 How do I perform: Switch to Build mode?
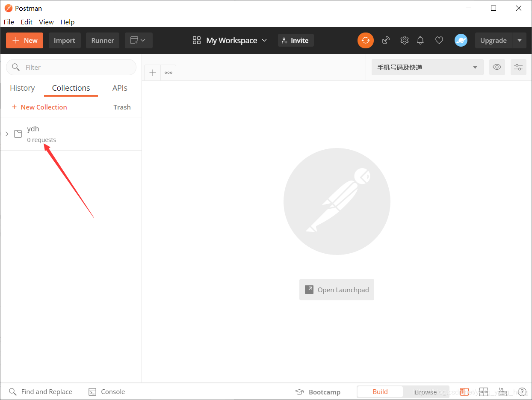click(x=380, y=391)
